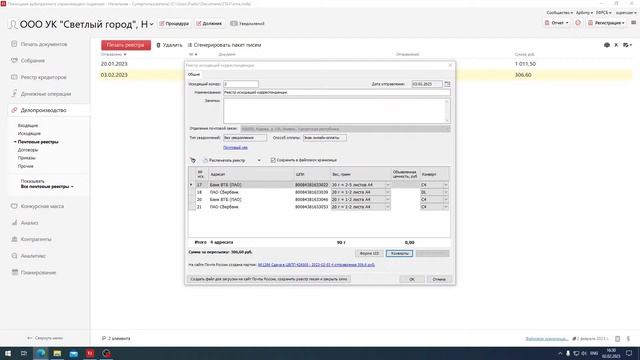Screen dimensions: 640x360
Task: Expand the company name dropdown chevron
Action: 151,24
